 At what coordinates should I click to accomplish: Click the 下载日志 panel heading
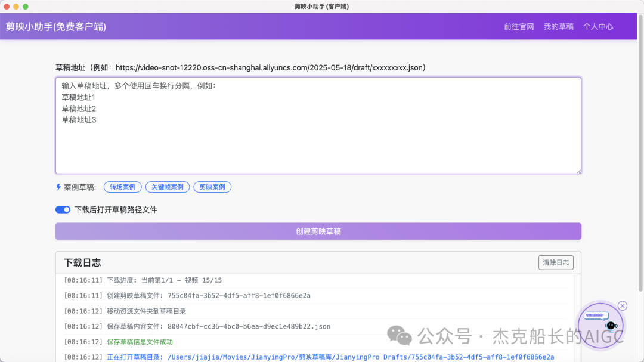coord(82,263)
